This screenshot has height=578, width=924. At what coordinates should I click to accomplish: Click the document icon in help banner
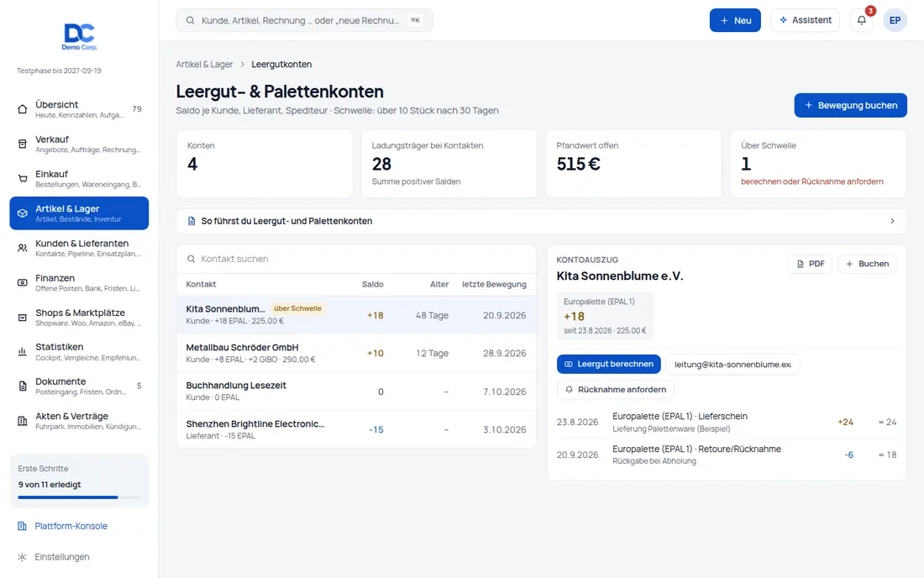coord(192,221)
